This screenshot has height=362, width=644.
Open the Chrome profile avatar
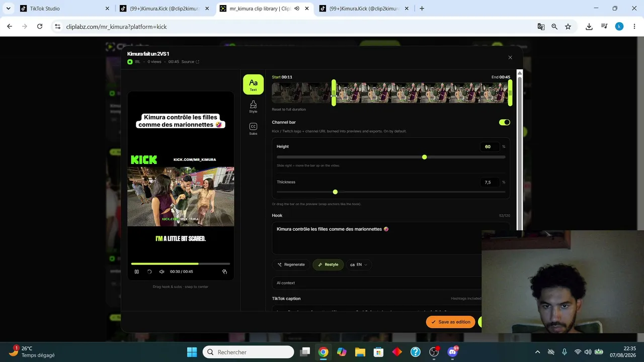tap(619, 27)
